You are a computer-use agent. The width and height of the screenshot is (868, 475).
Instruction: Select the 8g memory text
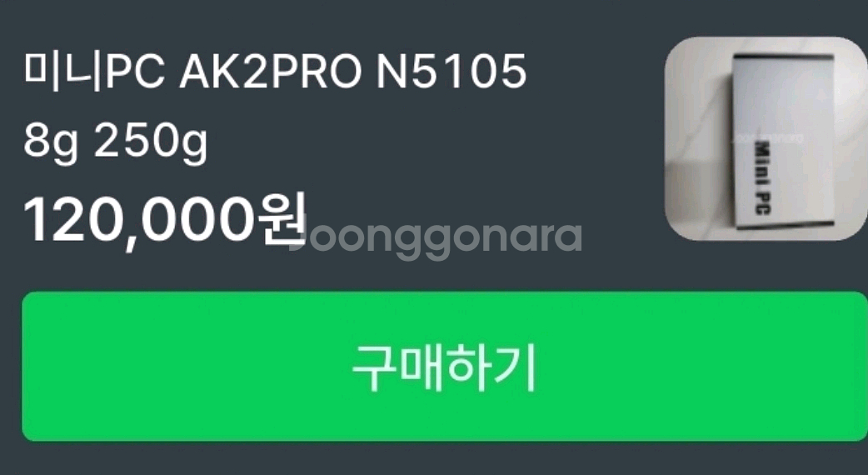50,142
